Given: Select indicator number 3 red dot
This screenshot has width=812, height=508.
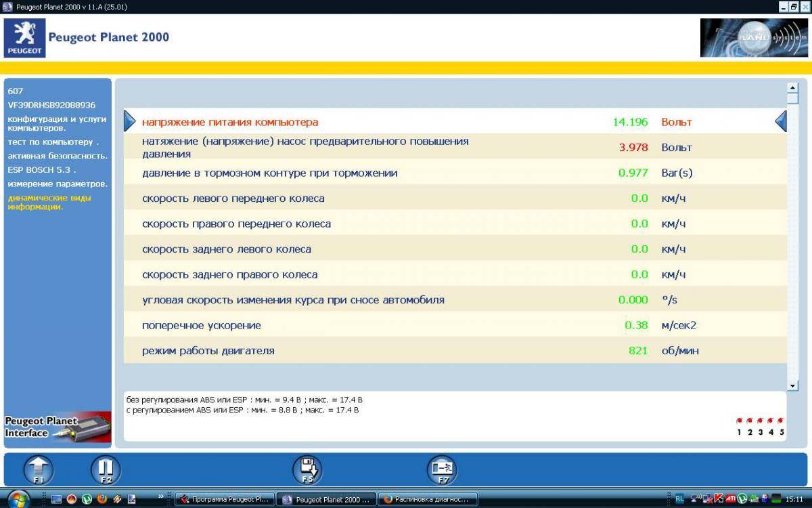Looking at the screenshot, I should [x=760, y=421].
